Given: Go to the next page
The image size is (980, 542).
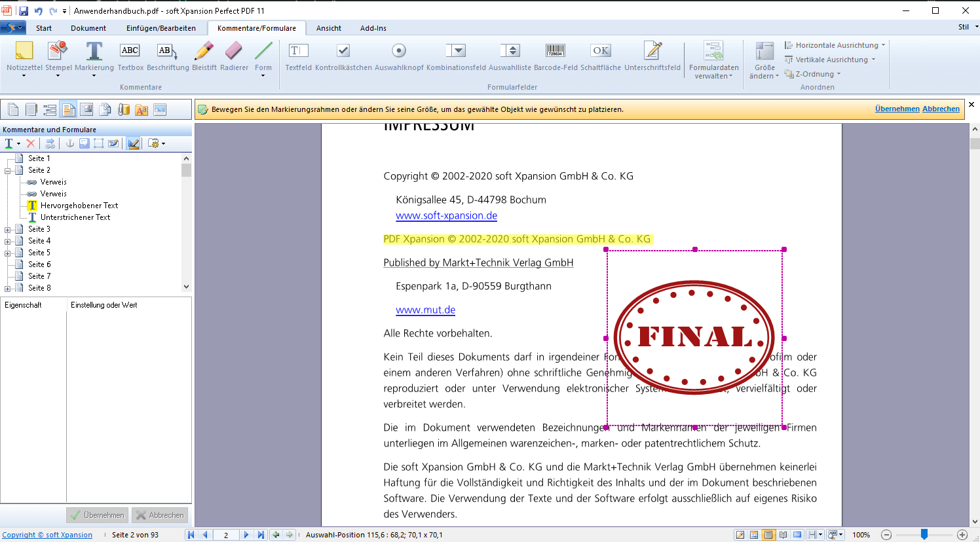Looking at the screenshot, I should click(x=246, y=535).
